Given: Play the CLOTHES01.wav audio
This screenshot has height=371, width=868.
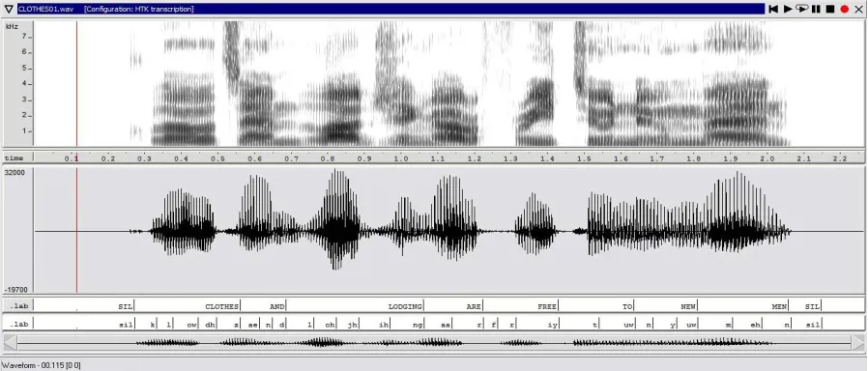Looking at the screenshot, I should coord(787,9).
